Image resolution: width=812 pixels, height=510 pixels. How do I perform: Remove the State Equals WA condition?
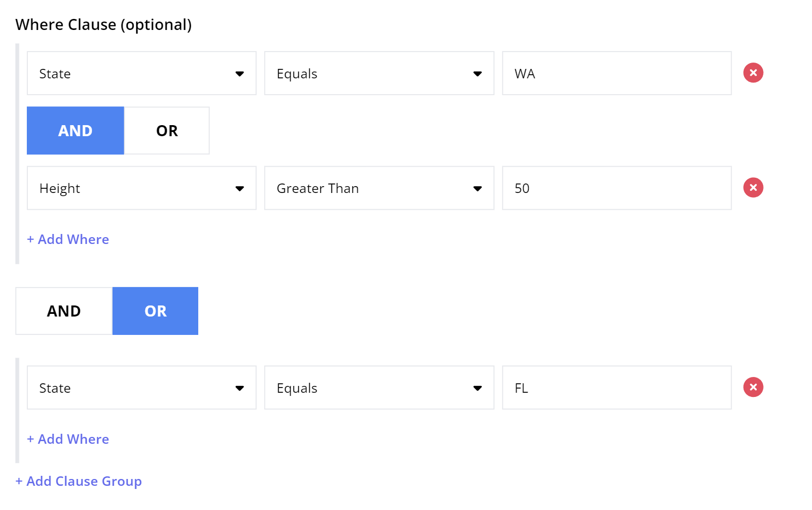point(753,73)
